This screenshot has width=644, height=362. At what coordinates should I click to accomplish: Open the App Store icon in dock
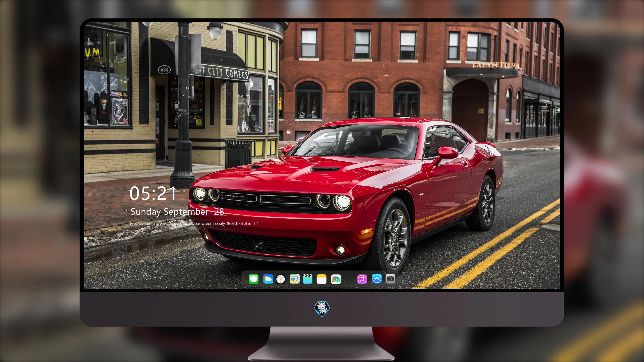(x=377, y=279)
